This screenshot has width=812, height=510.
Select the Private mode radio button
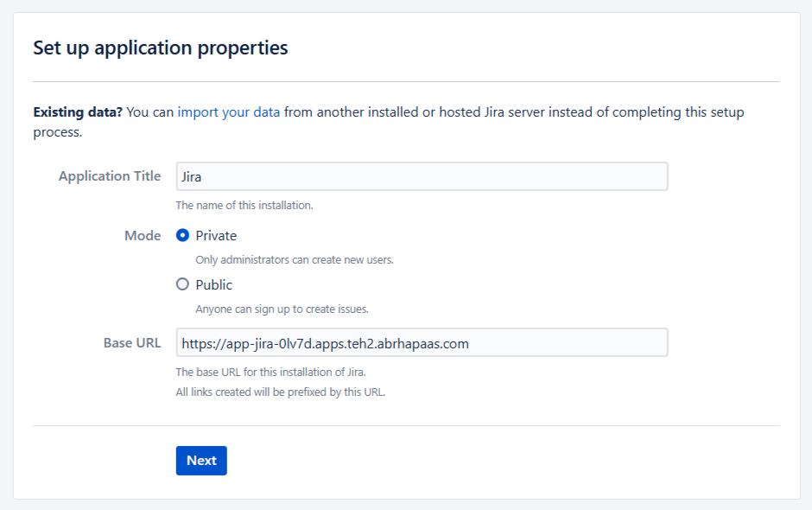click(x=182, y=235)
